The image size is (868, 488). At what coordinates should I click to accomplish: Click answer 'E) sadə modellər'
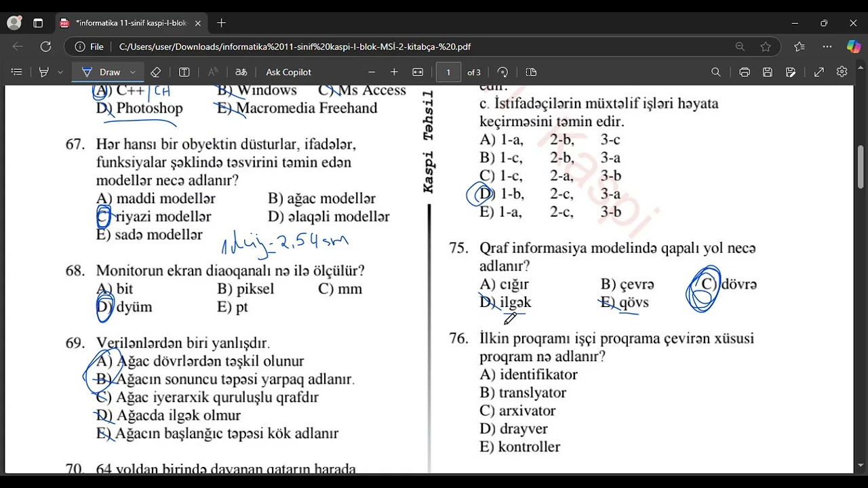tap(149, 235)
